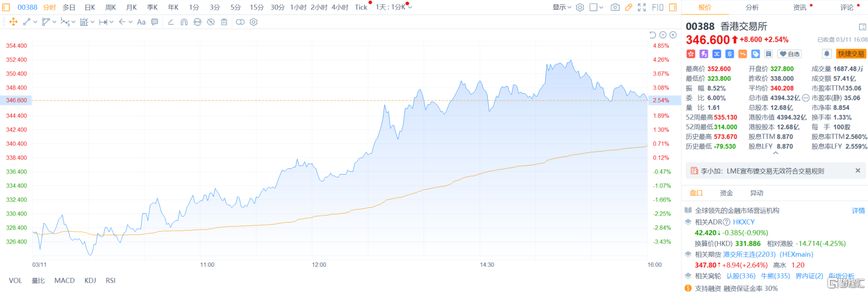Reset the chart view with undo arrow

[x=653, y=35]
